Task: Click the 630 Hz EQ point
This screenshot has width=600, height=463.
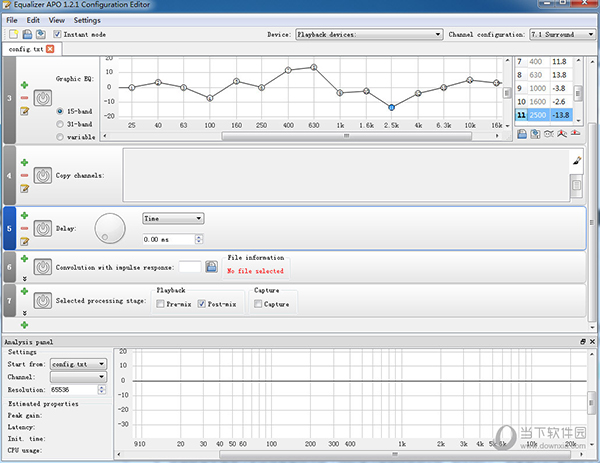Action: (x=314, y=67)
